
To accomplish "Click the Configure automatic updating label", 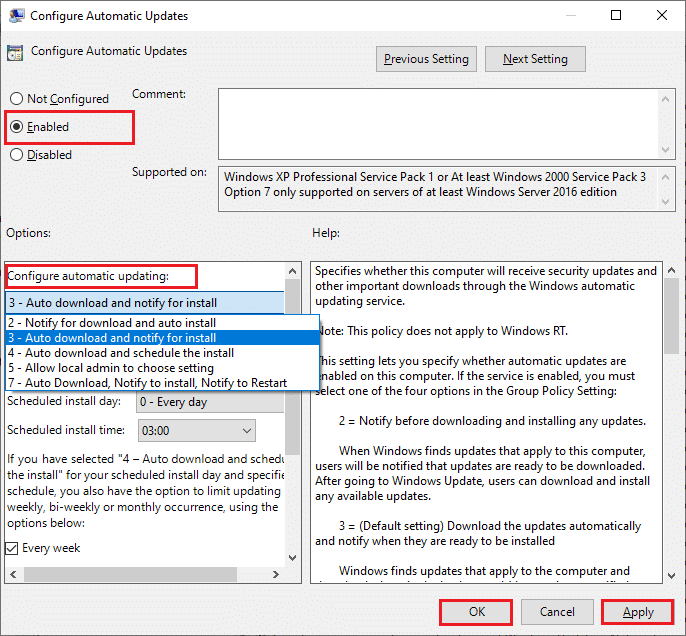I will 88,276.
